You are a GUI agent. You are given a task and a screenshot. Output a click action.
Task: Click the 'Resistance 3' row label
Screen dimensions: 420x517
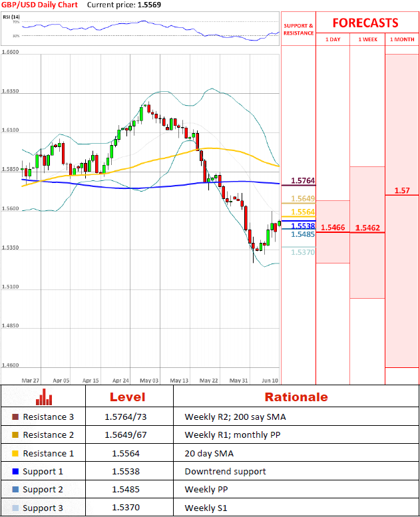(48, 417)
